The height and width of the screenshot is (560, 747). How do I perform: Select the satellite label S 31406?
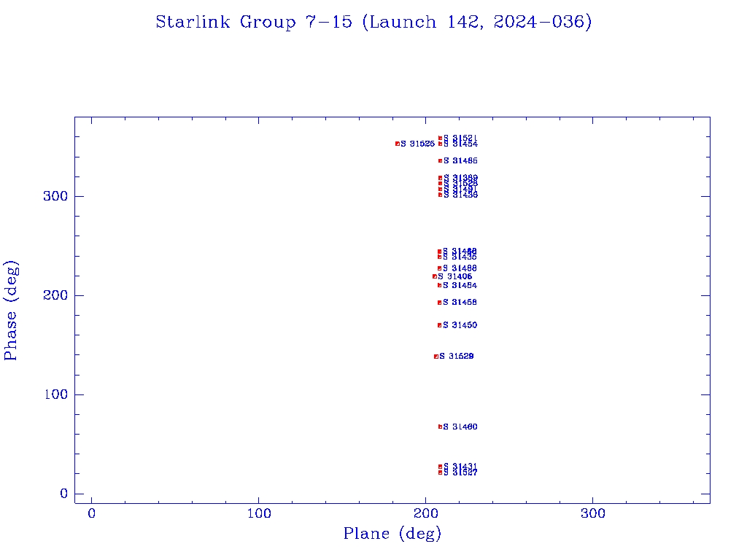coord(455,276)
